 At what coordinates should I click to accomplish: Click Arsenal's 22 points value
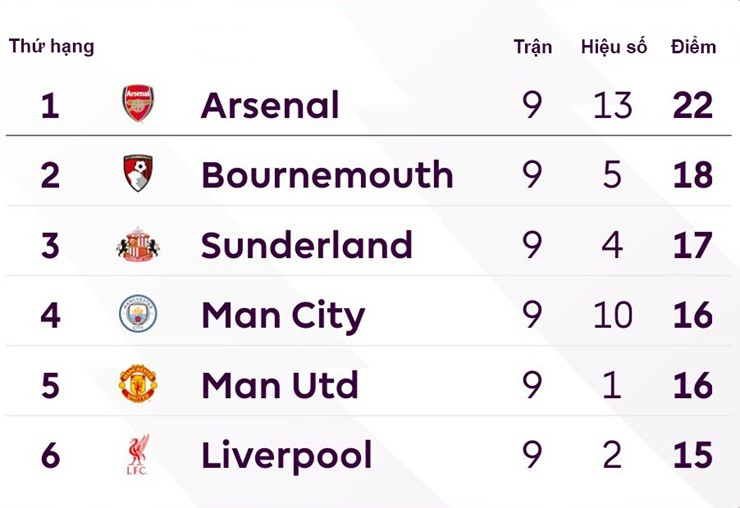tap(692, 105)
